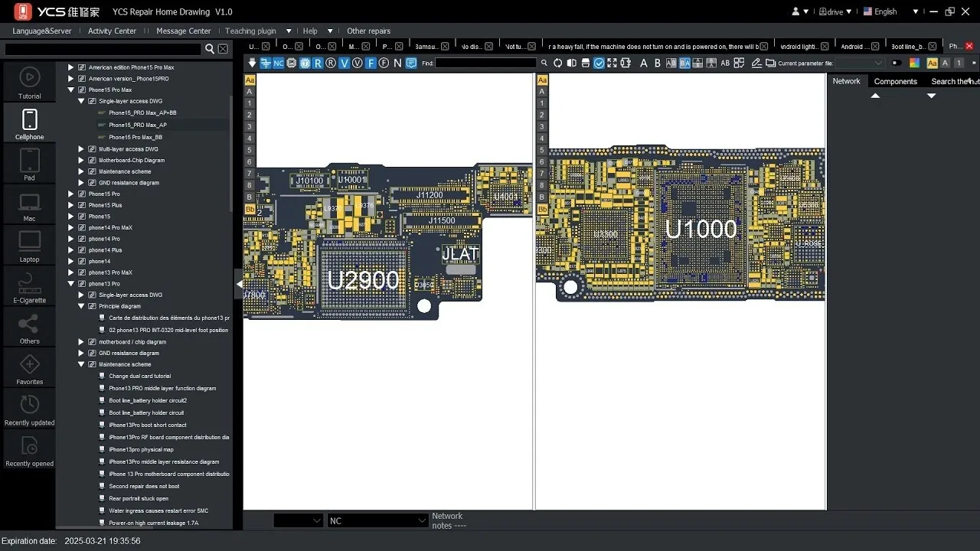Image resolution: width=980 pixels, height=551 pixels.
Task: Toggle the switch beside the color palette
Action: click(x=897, y=63)
